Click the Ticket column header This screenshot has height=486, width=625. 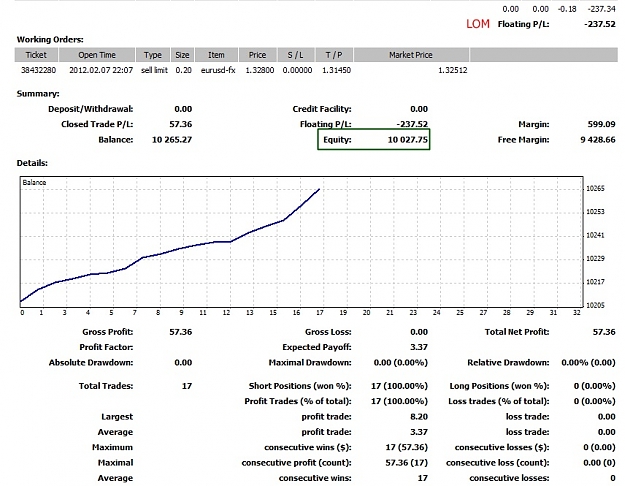click(x=36, y=55)
